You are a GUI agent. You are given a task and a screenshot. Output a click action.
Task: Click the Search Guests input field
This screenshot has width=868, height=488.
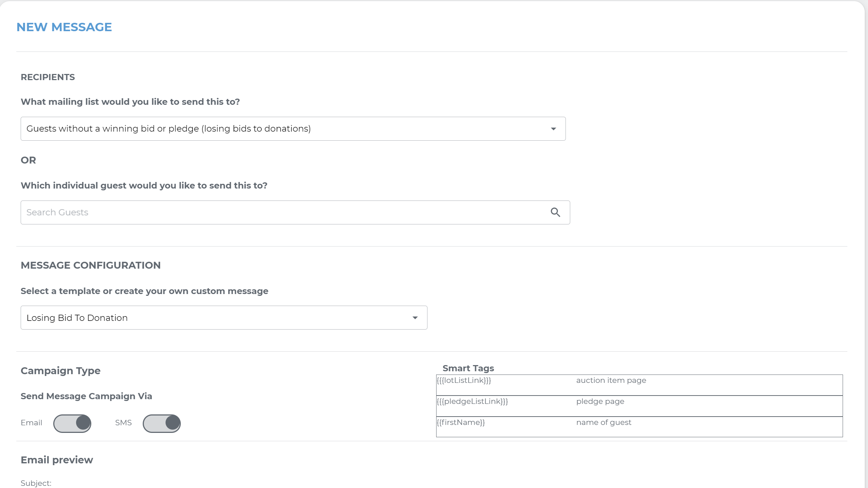pyautogui.click(x=283, y=212)
